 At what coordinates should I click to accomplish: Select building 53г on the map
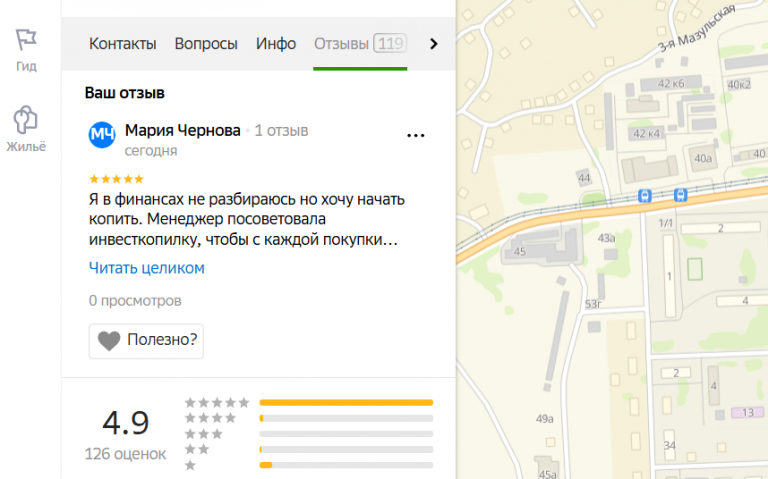(593, 304)
